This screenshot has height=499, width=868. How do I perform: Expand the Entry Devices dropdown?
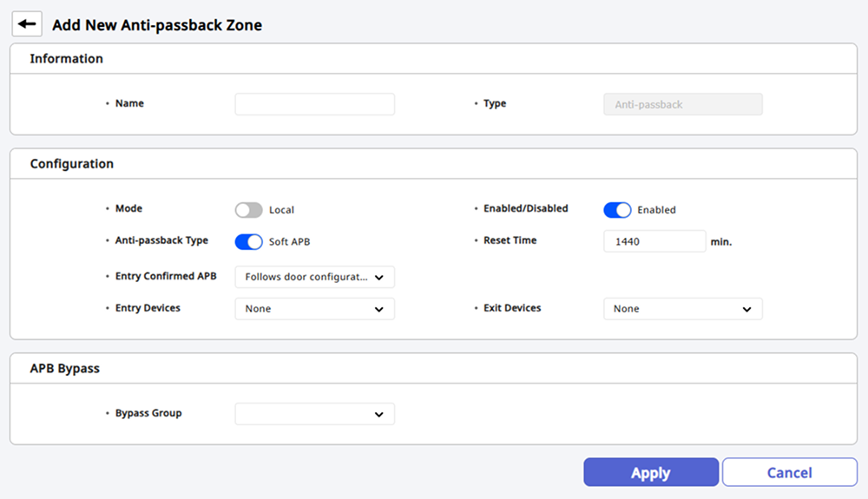point(314,309)
